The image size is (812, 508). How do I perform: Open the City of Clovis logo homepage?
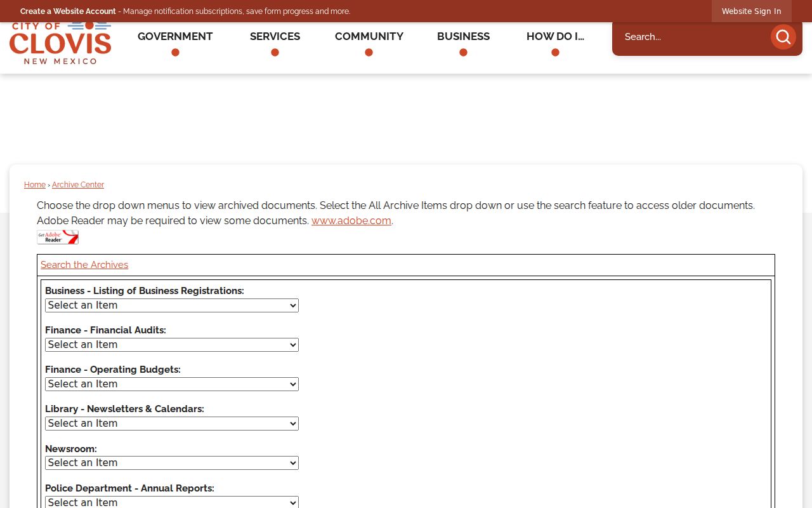(x=60, y=43)
